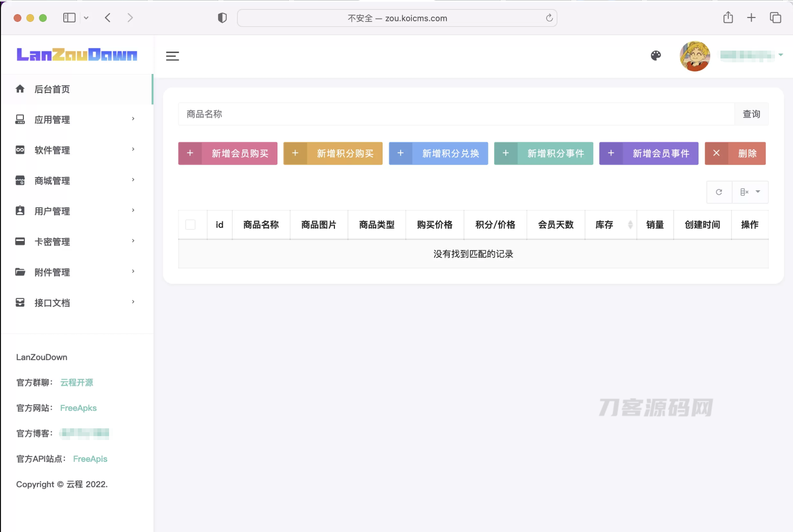Open the theme palette icon

656,55
